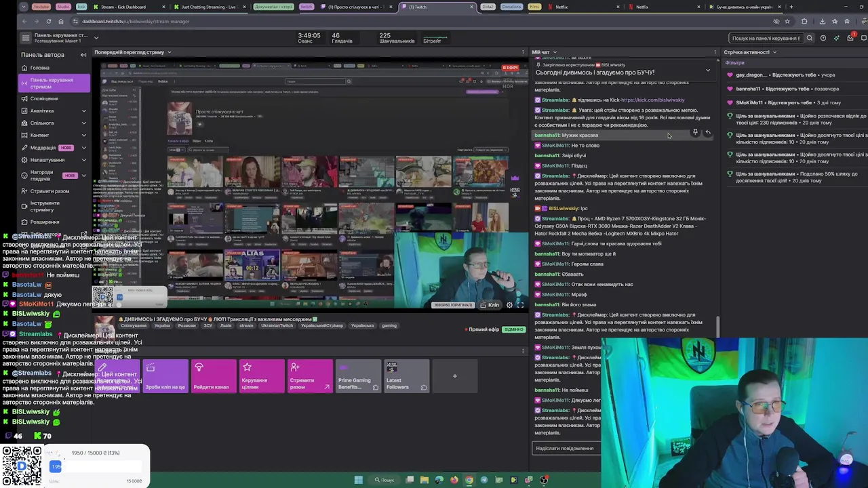Select Панель керування стримом in the sidebar
Screen dimensions: 868x488
54,83
